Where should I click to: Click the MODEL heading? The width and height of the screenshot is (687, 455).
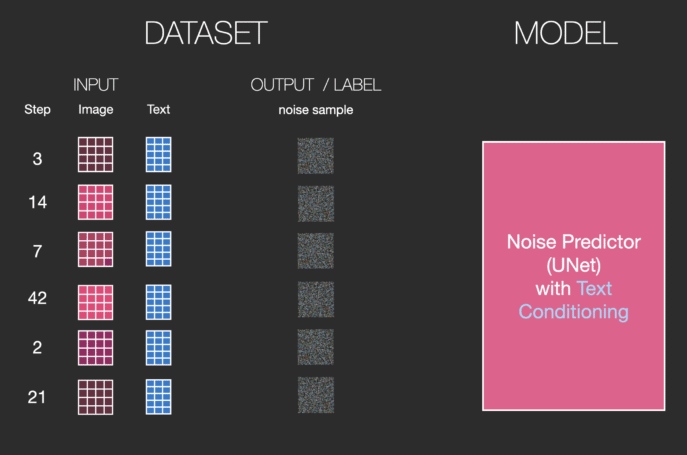click(x=566, y=33)
